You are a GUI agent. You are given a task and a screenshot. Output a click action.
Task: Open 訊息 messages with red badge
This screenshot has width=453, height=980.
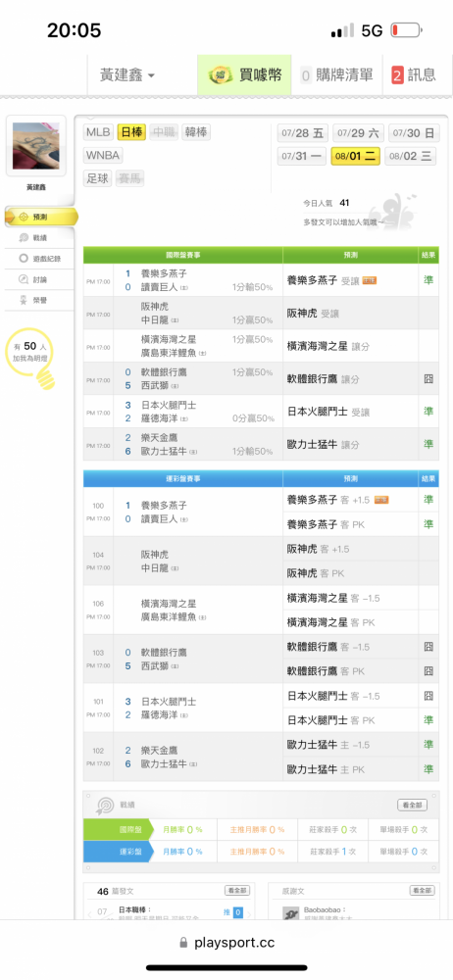(x=414, y=75)
